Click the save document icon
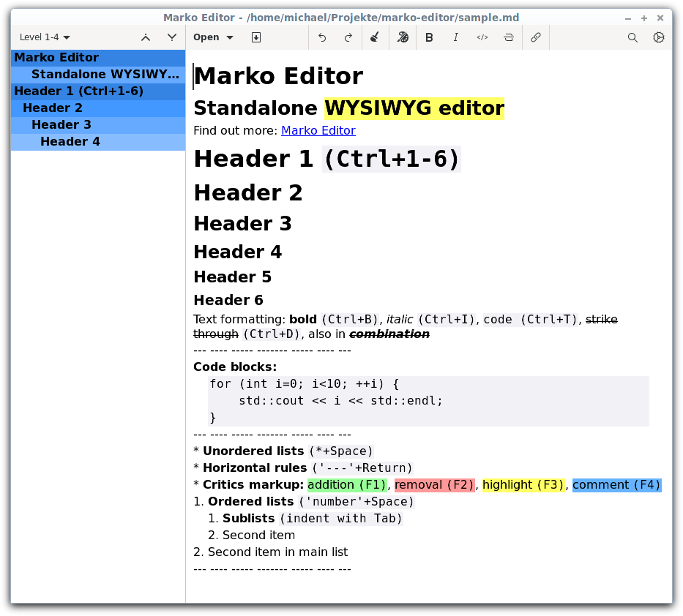The height and width of the screenshot is (616, 683). pyautogui.click(x=256, y=37)
